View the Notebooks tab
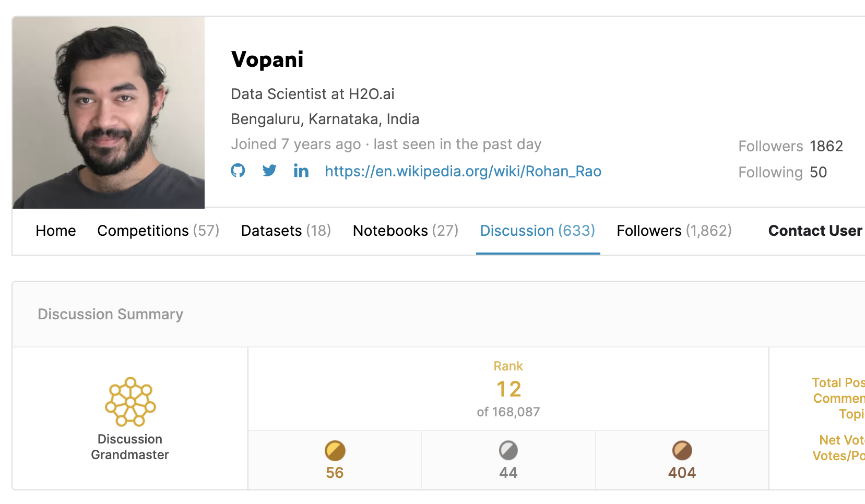Image resolution: width=865 pixels, height=504 pixels. [406, 231]
